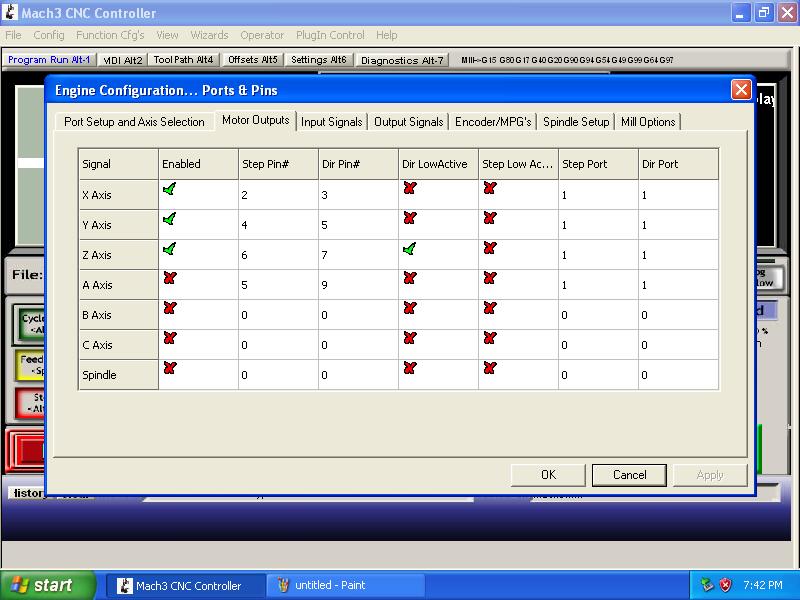The image size is (800, 600).
Task: Toggle the X Axis Enabled green checkmark
Action: (x=169, y=189)
